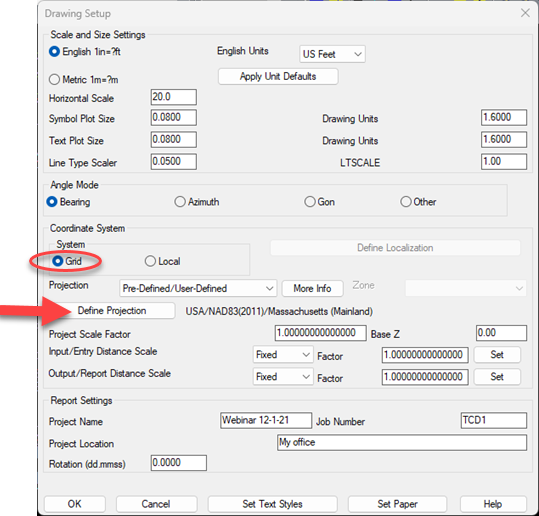
Task: Confirm dialog with OK
Action: (x=75, y=504)
